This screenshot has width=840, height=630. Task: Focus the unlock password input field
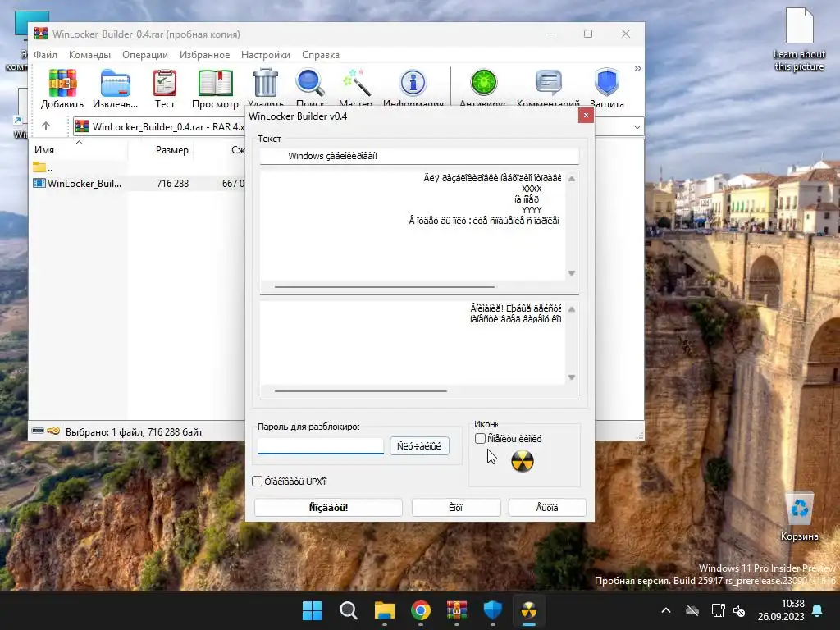click(321, 445)
